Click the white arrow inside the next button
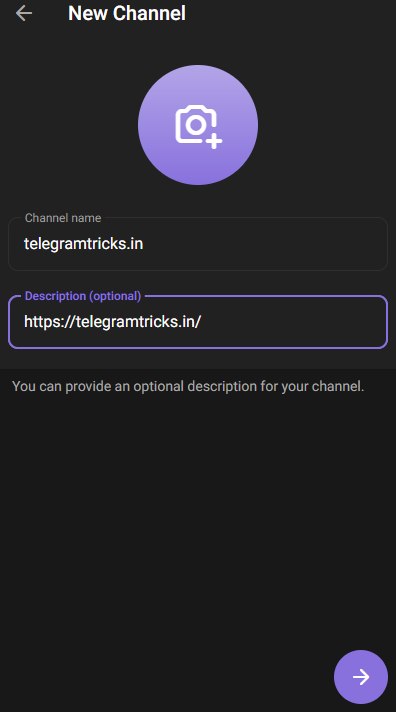Screen dimensions: 396x712 (x=361, y=677)
